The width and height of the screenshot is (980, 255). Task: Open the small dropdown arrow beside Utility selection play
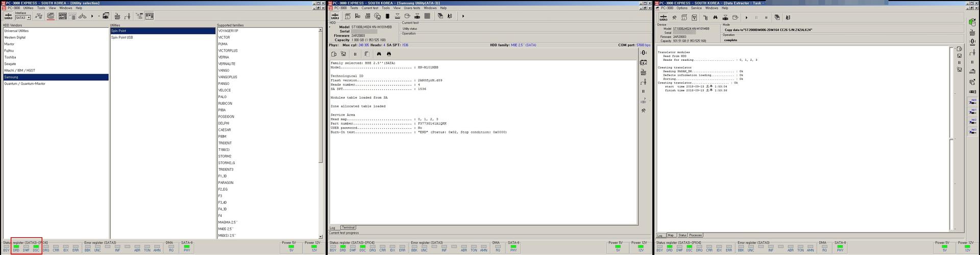pos(99,16)
